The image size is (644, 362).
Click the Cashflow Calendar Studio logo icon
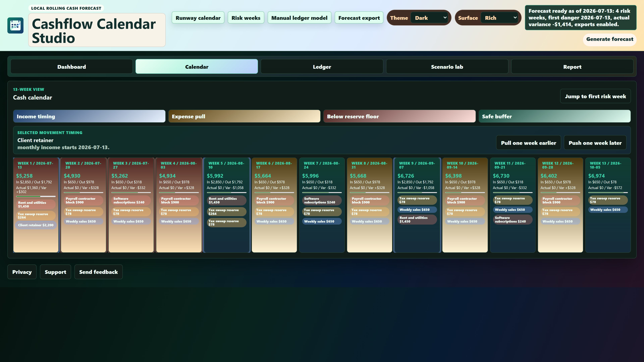click(15, 25)
